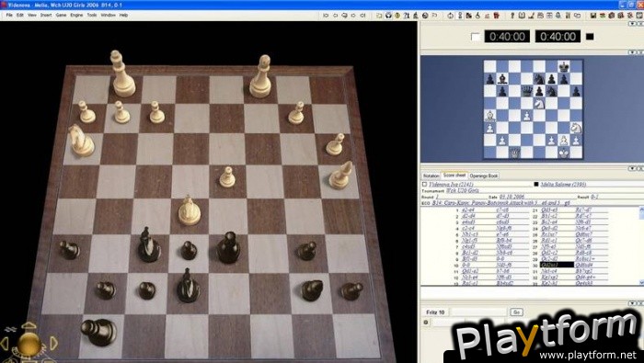
Task: Click the game date field
Action: [x=511, y=197]
